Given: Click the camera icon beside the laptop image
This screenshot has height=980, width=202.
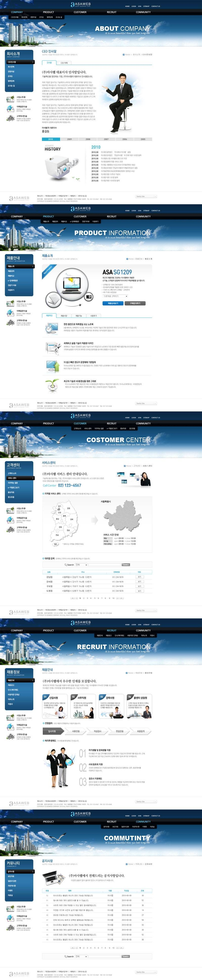Looking at the screenshot, I should [89, 296].
